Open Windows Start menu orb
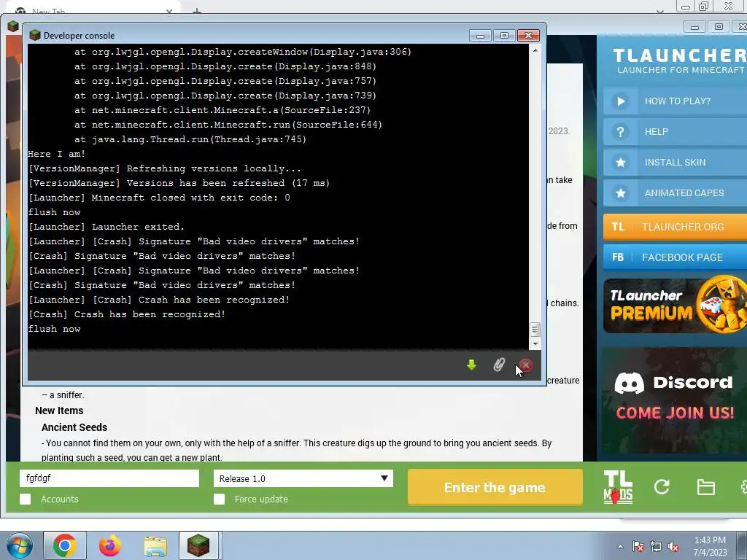This screenshot has width=747, height=560. coord(19,545)
